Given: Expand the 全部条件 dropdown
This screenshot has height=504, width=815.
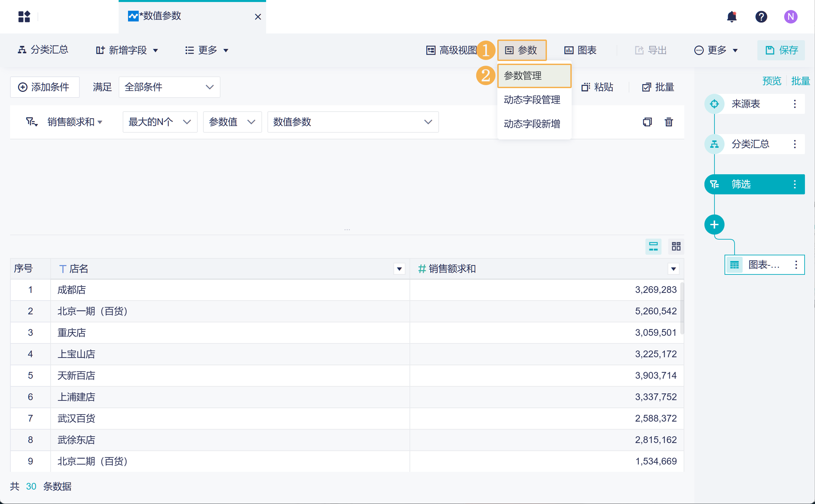Looking at the screenshot, I should pos(169,87).
